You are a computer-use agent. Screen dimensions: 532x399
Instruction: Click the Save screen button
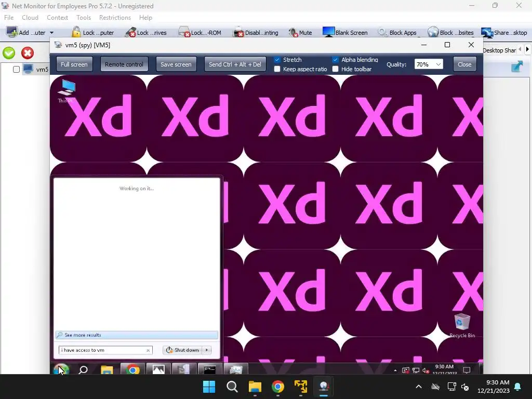pos(176,64)
